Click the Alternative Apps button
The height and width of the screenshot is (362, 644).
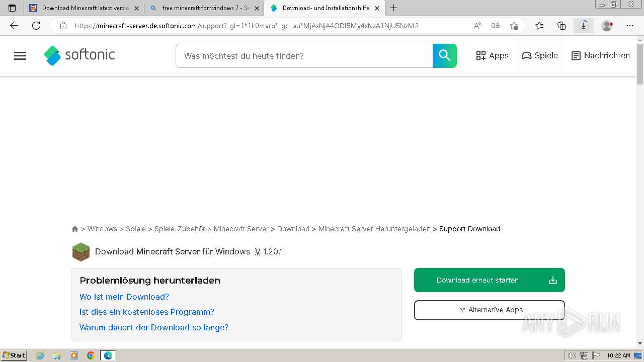click(x=490, y=310)
